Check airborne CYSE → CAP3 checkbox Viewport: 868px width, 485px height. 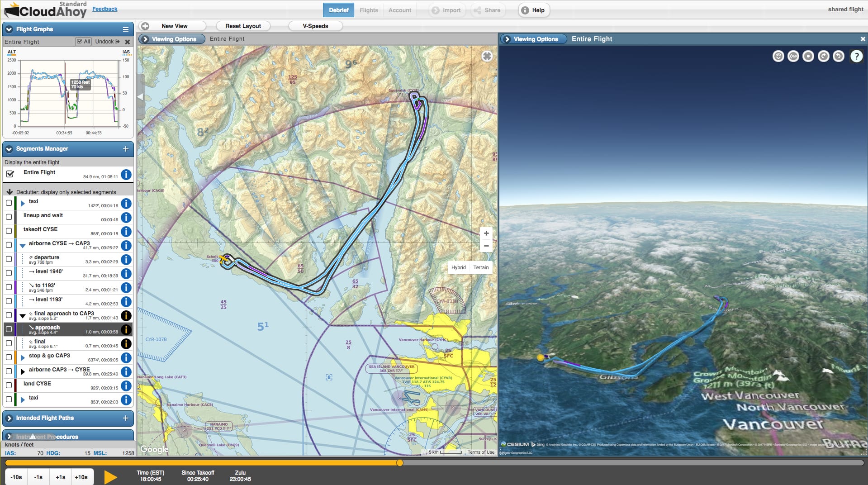click(9, 245)
